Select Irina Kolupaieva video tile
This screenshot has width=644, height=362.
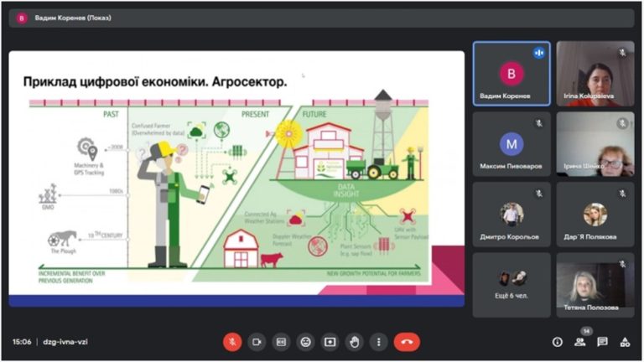(x=595, y=74)
